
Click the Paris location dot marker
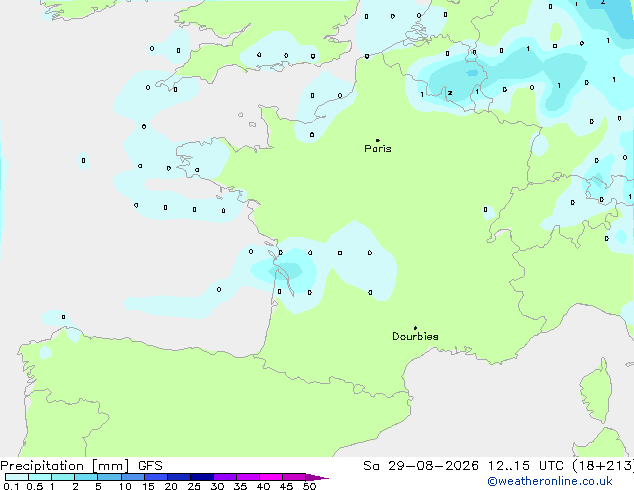pos(378,140)
